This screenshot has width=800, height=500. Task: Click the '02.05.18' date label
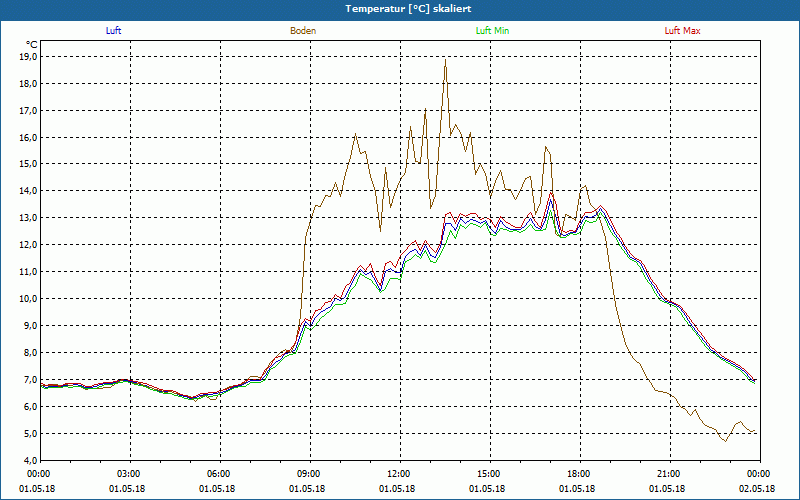pos(757,489)
